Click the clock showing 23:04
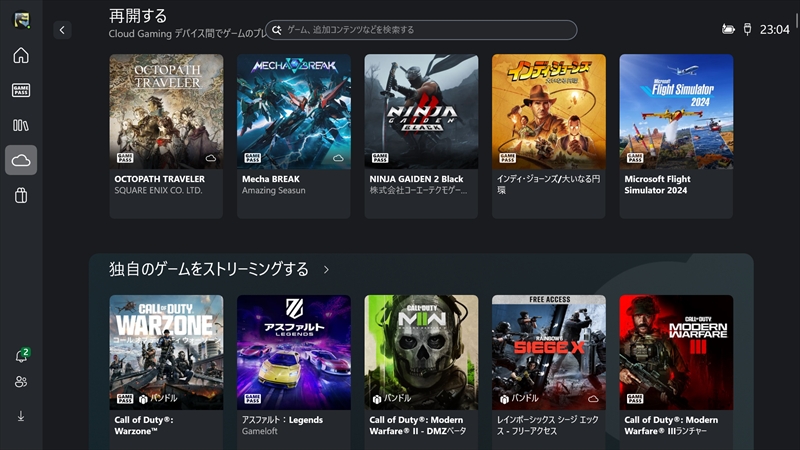The image size is (800, 450). coord(774,30)
